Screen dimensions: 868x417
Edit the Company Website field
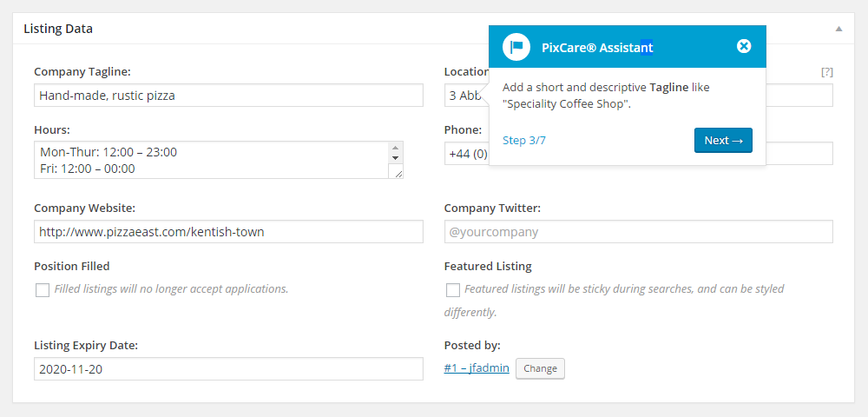click(x=228, y=232)
